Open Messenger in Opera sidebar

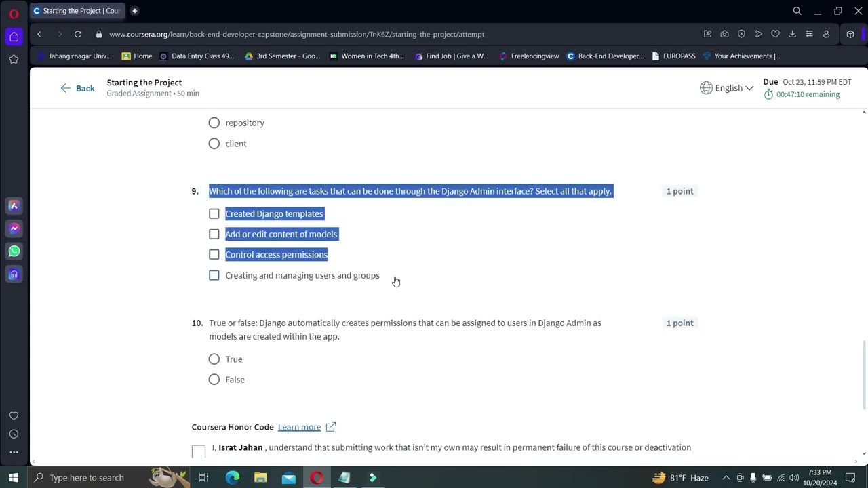pos(14,228)
